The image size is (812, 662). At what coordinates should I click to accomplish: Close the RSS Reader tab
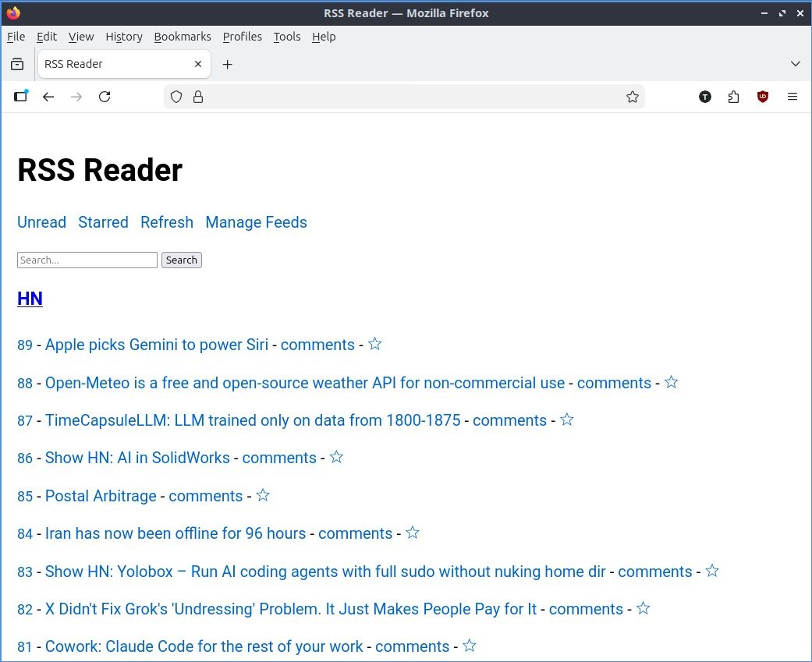click(198, 64)
